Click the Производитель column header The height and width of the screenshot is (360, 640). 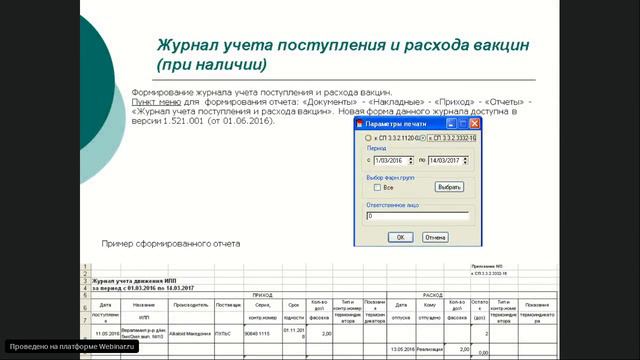[191, 305]
